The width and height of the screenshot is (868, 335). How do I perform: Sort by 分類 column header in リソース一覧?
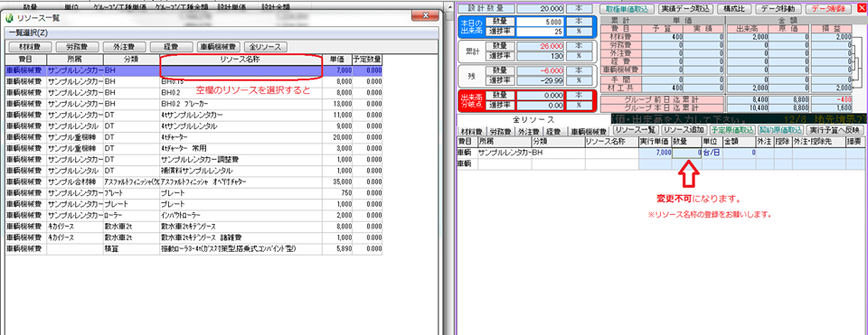[131, 60]
